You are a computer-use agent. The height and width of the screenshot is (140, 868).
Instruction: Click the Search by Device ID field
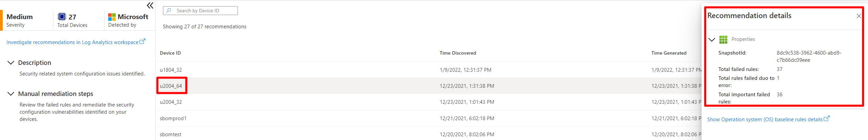(x=200, y=11)
